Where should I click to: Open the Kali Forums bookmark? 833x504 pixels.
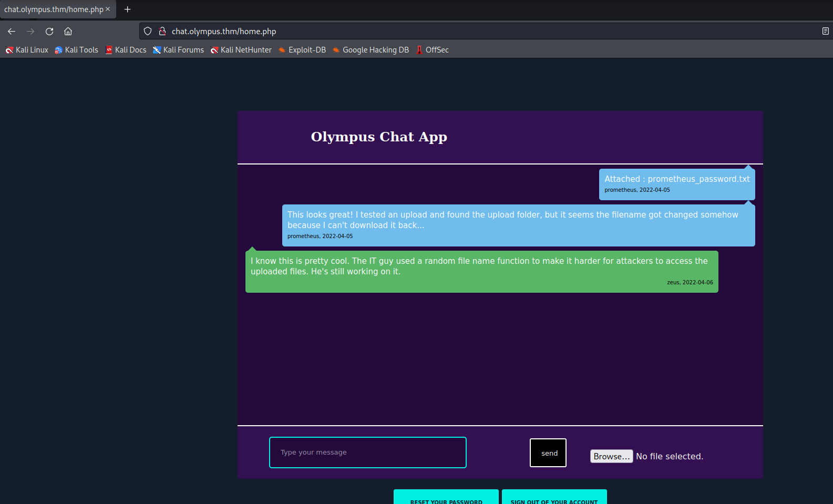[x=178, y=50]
